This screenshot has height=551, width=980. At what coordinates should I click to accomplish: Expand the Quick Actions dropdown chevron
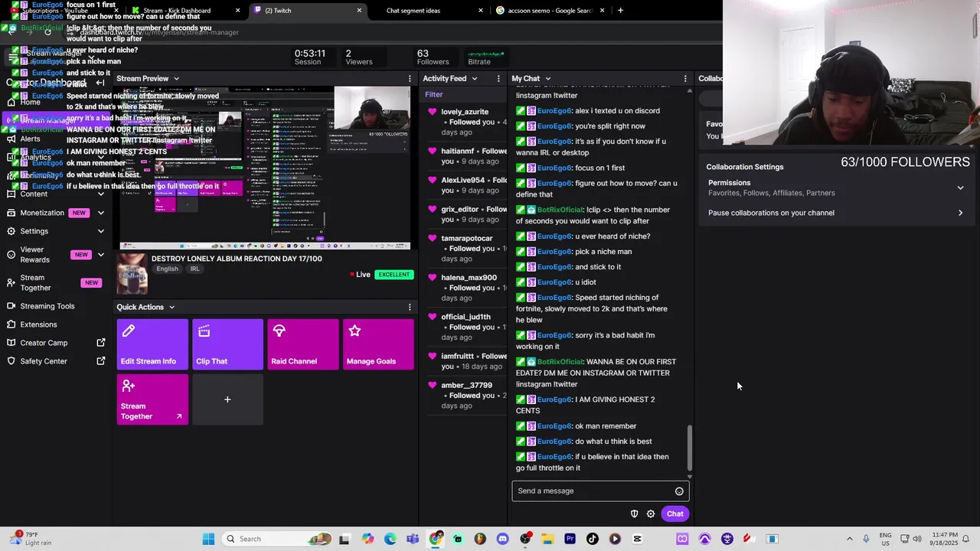point(171,307)
